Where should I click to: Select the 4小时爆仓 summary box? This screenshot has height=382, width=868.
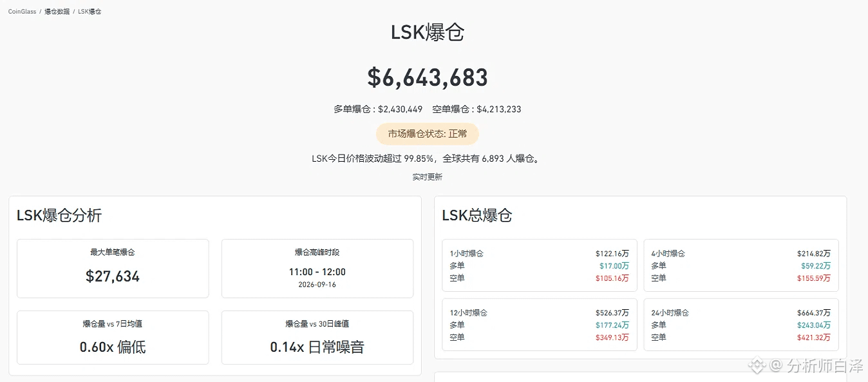pyautogui.click(x=741, y=265)
